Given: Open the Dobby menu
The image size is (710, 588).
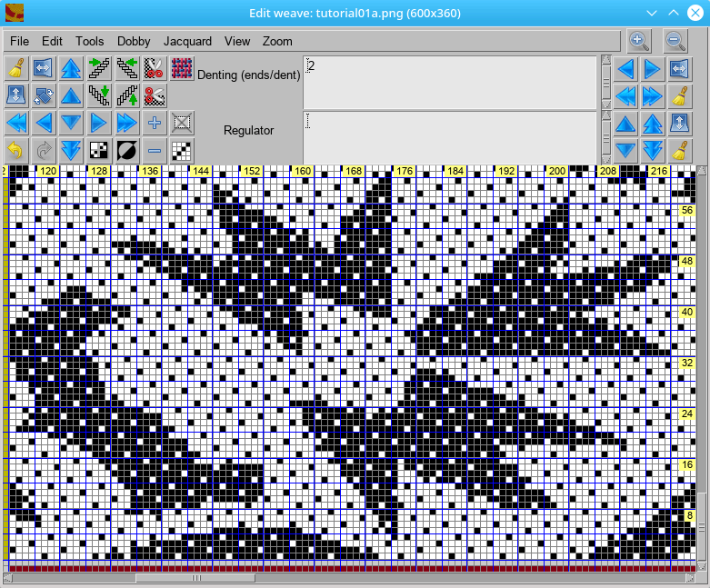Looking at the screenshot, I should click(134, 41).
